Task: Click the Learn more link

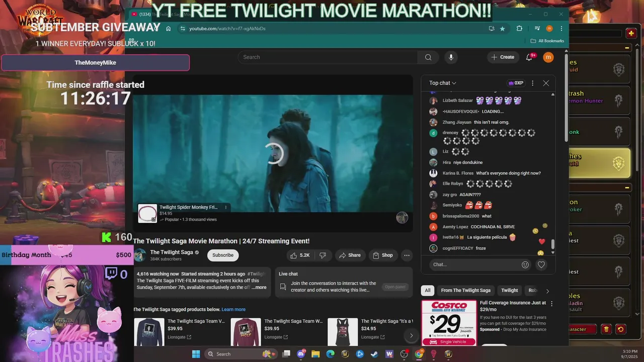Action: pyautogui.click(x=233, y=310)
